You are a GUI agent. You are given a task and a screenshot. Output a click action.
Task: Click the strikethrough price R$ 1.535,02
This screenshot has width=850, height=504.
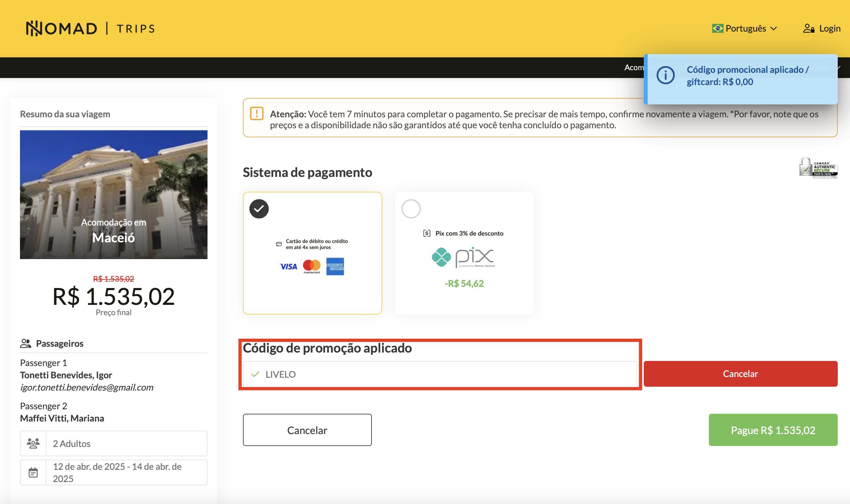pos(114,279)
